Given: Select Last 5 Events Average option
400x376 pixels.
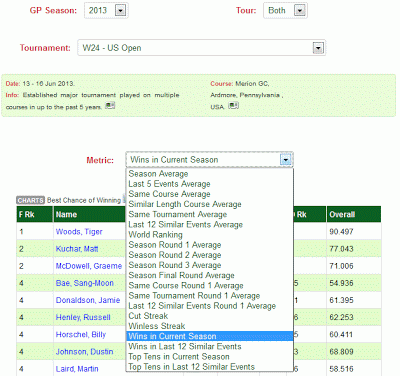Looking at the screenshot, I should pos(210,184).
